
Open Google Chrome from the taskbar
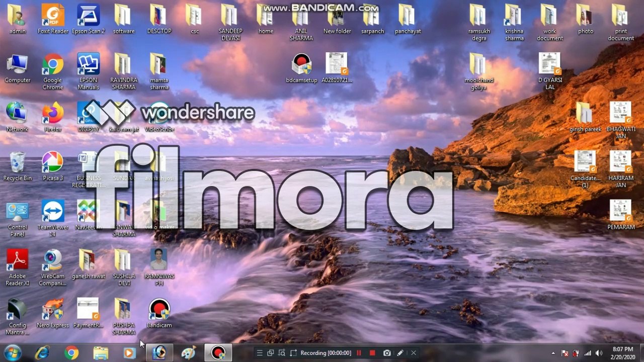71,353
